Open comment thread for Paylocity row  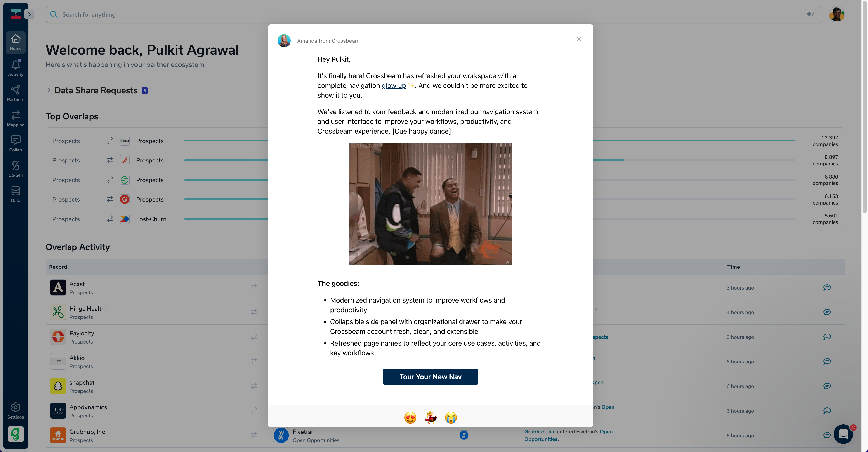pos(827,337)
